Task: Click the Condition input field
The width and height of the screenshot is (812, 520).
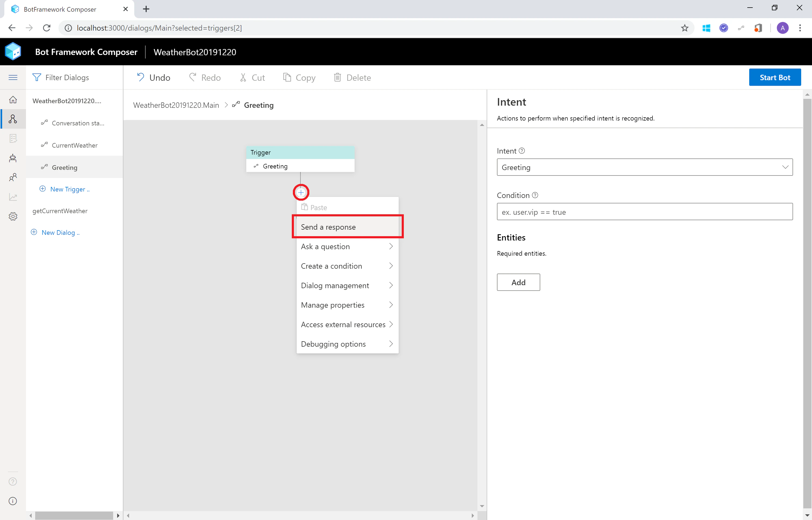Action: [645, 212]
